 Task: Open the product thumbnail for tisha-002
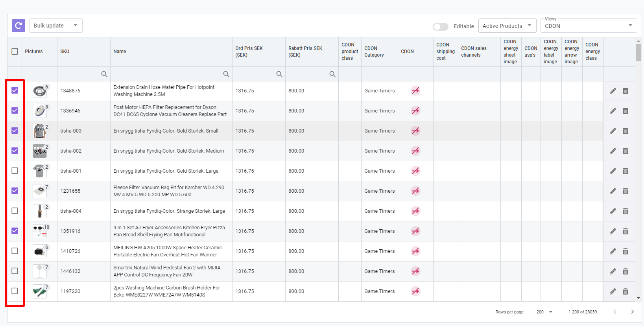tap(40, 151)
